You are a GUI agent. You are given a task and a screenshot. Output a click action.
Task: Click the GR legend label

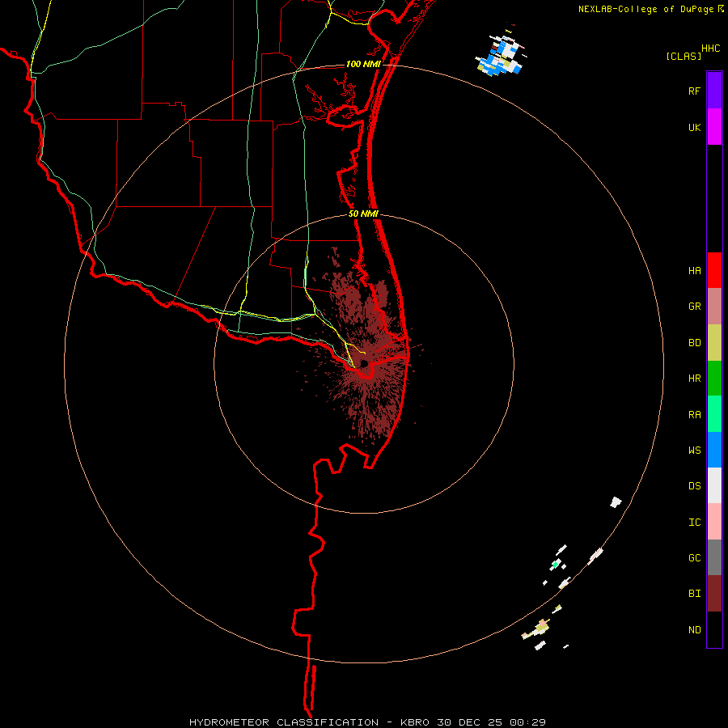695,307
